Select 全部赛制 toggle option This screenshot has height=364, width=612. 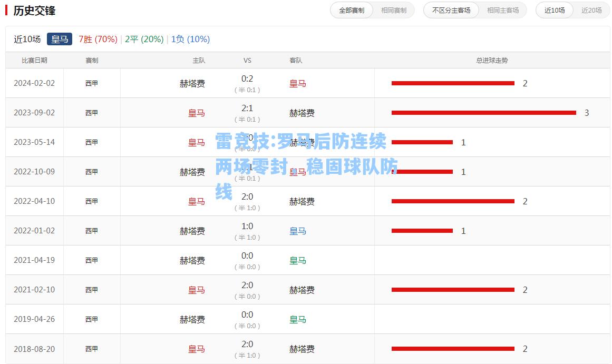pyautogui.click(x=352, y=11)
